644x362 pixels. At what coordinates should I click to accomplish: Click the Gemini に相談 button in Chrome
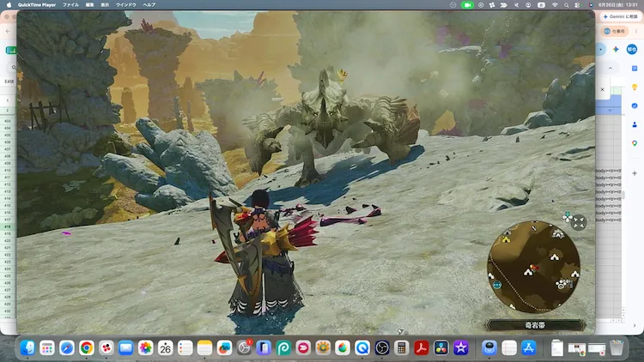pos(620,16)
